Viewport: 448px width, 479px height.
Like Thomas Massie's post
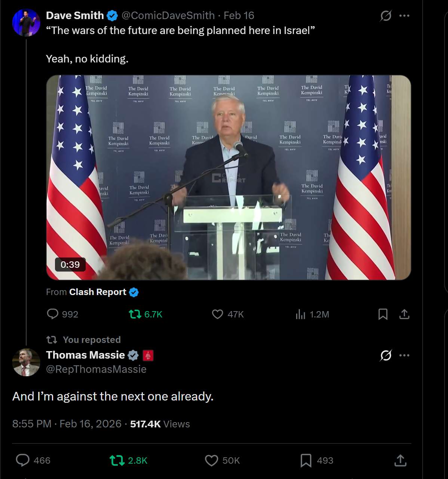point(212,460)
